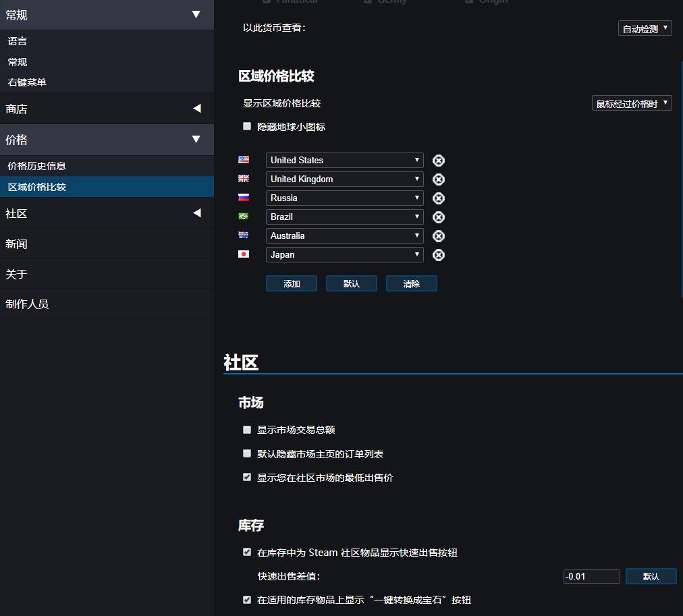The image size is (683, 616).
Task: Remove the Japan region entry
Action: [x=438, y=254]
